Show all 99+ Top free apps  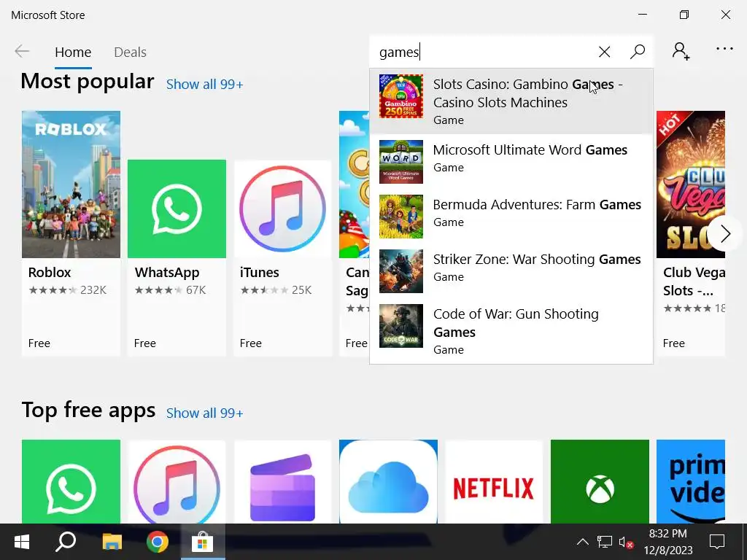205,413
